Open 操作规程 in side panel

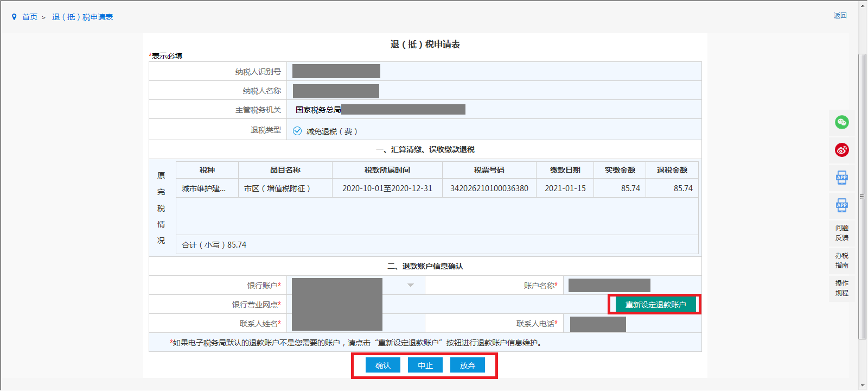(x=842, y=288)
